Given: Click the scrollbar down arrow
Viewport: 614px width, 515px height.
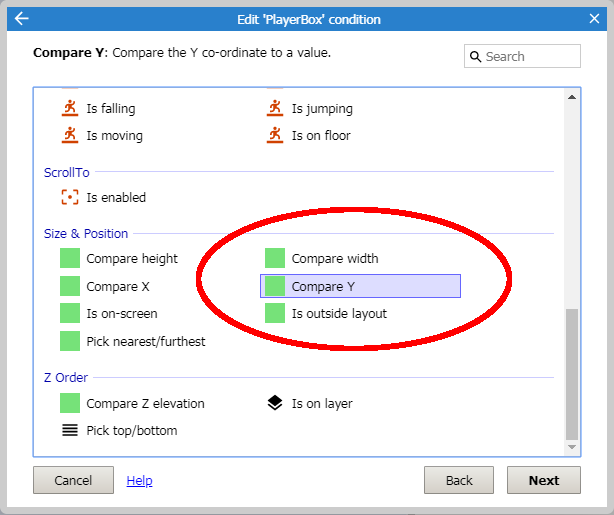Looking at the screenshot, I should tap(572, 448).
